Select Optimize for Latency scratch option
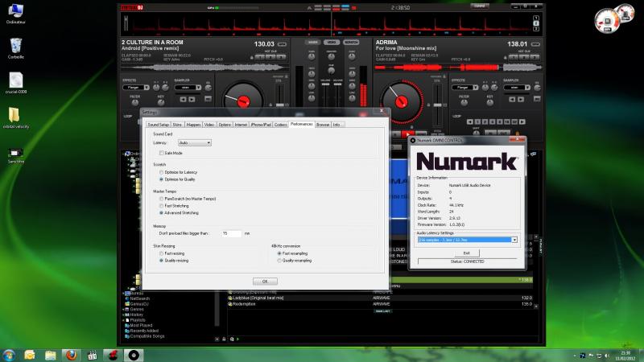Screen dimensions: 644x362 pyautogui.click(x=161, y=172)
